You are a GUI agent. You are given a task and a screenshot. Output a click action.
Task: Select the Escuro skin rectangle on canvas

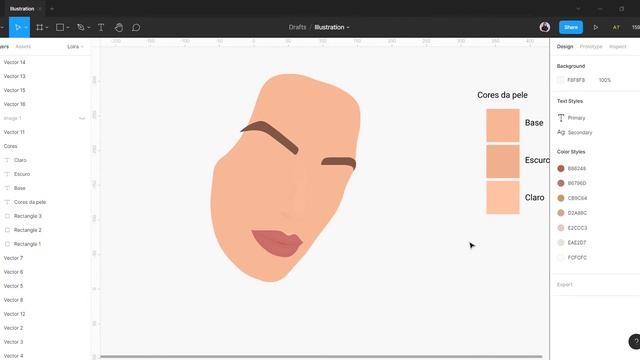click(503, 161)
